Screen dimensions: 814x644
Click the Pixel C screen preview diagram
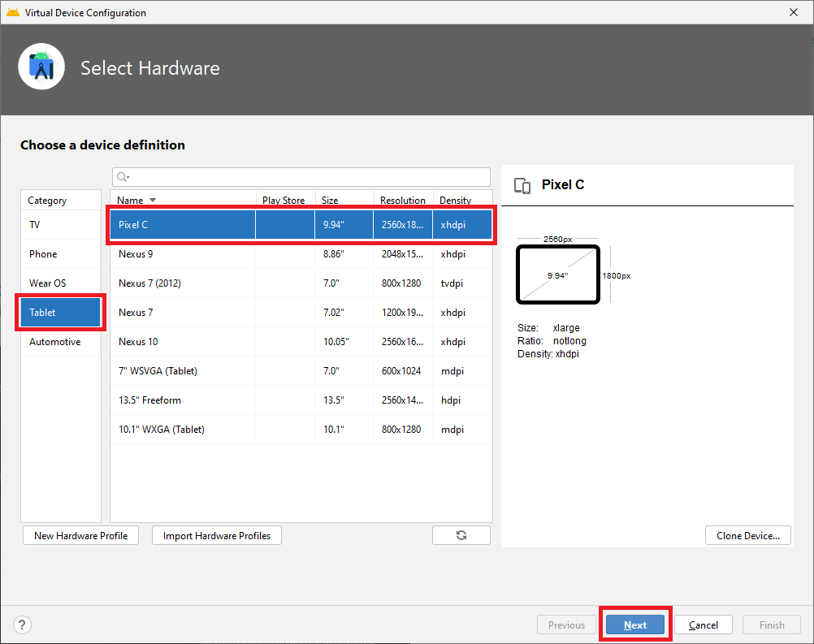pos(558,274)
